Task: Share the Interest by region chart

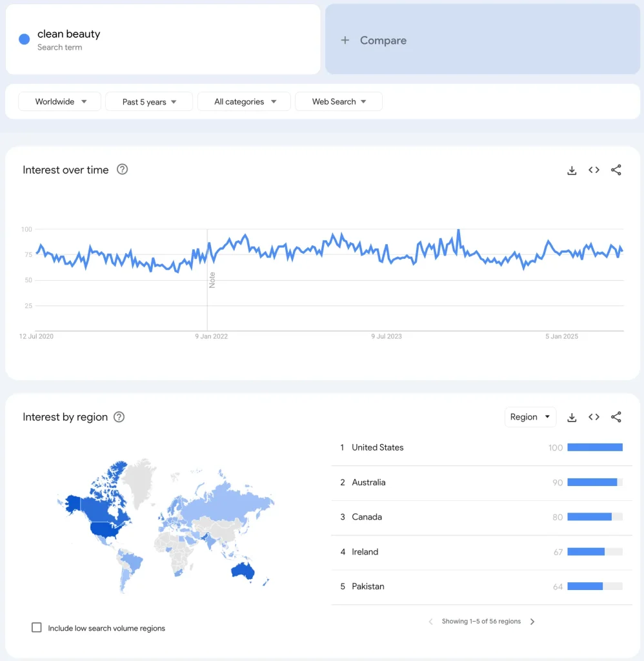Action: 616,417
